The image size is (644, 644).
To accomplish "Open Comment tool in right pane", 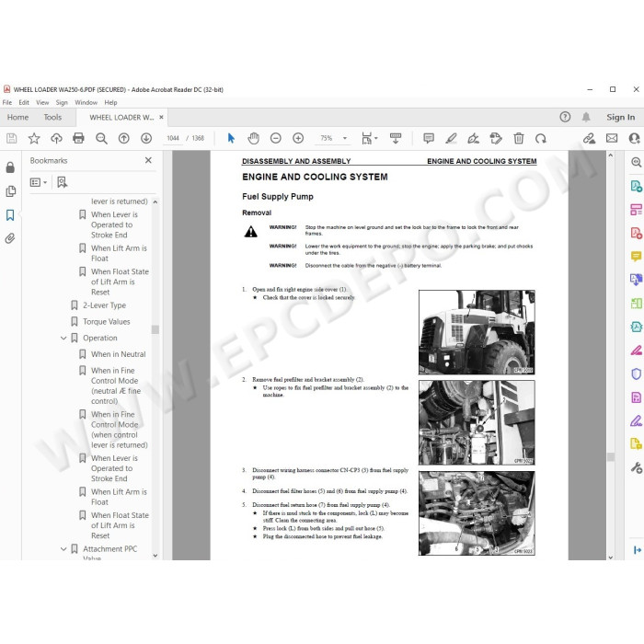I will [x=636, y=257].
